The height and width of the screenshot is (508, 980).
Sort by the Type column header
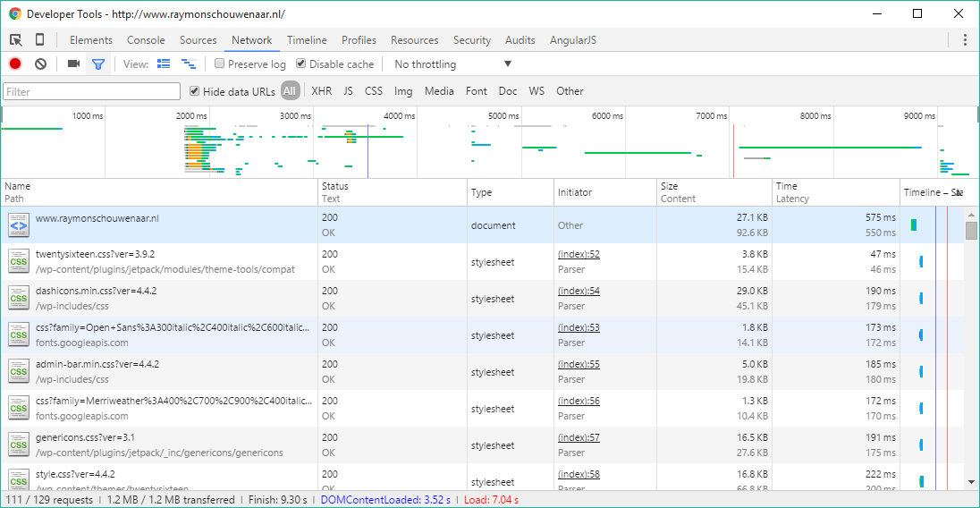click(x=511, y=192)
